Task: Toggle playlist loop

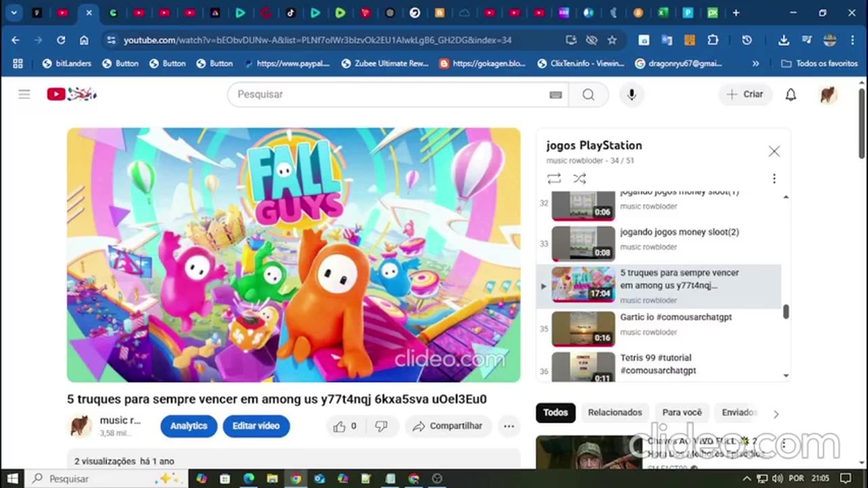Action: (554, 178)
